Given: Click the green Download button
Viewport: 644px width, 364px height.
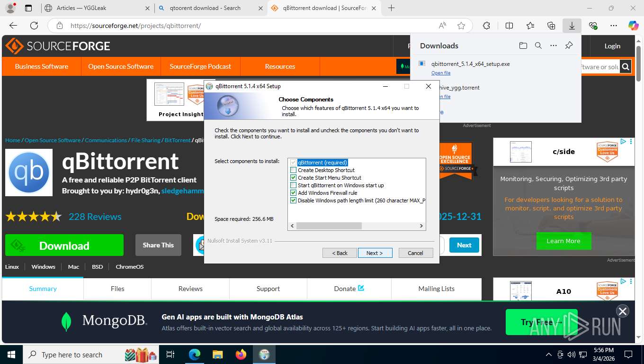Looking at the screenshot, I should 64,246.
